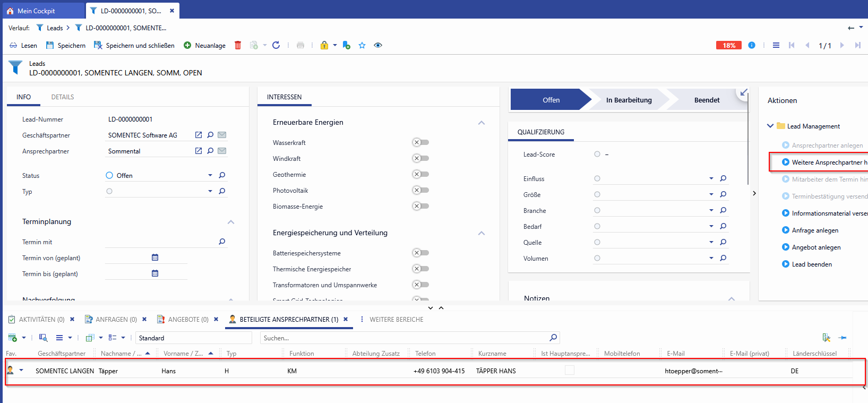Click the email icon beside Ansprechpartner

click(222, 151)
